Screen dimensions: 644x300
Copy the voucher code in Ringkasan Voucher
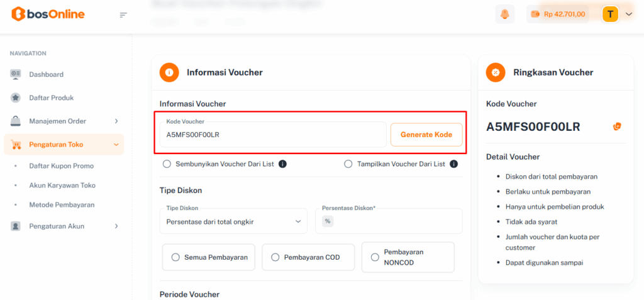(x=617, y=126)
